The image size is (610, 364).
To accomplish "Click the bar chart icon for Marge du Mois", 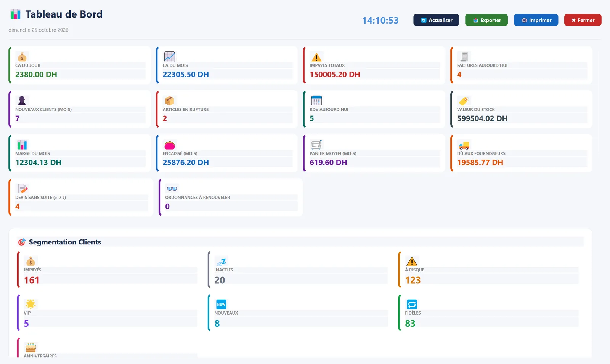I will [x=22, y=145].
